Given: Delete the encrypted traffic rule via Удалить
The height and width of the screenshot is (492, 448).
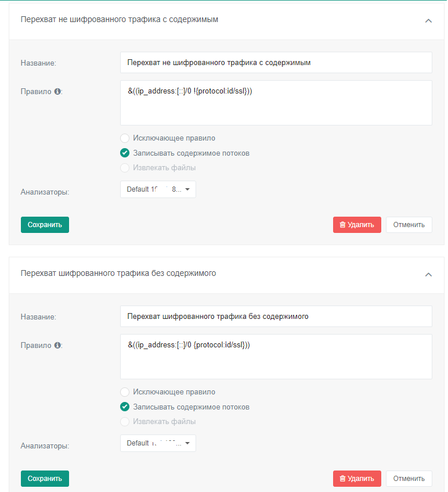Looking at the screenshot, I should click(x=357, y=479).
